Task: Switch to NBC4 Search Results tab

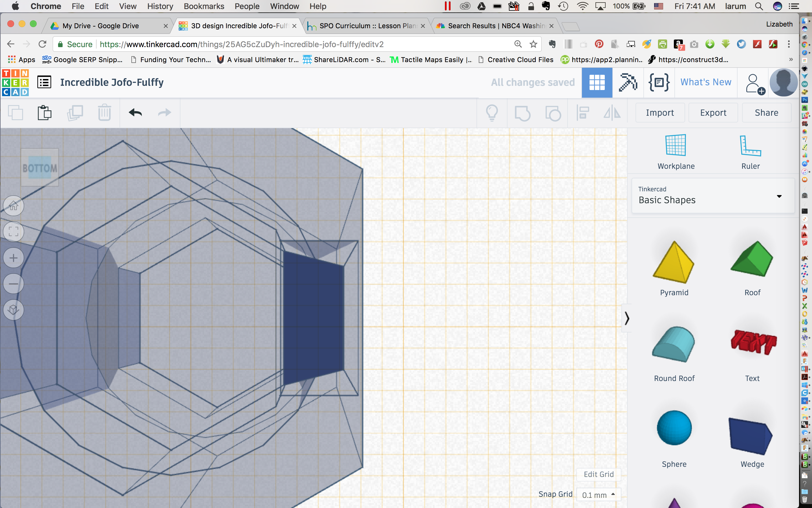Action: [x=496, y=26]
